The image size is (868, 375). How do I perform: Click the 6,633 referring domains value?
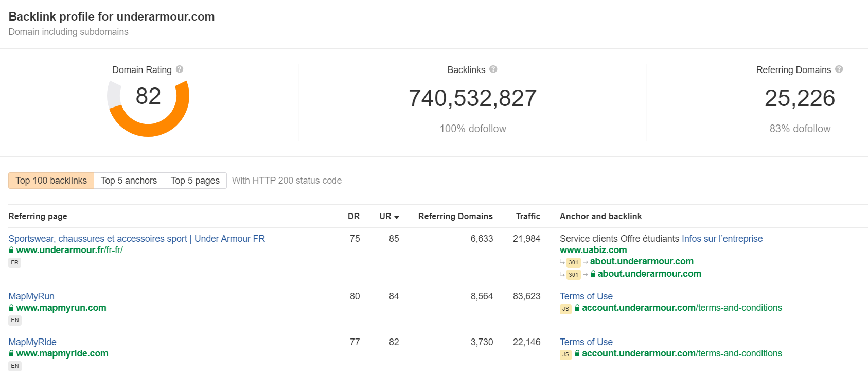(x=482, y=239)
